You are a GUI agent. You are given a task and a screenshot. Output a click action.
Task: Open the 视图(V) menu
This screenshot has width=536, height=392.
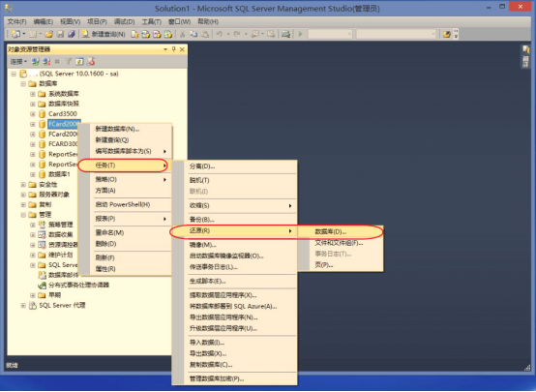pyautogui.click(x=70, y=21)
